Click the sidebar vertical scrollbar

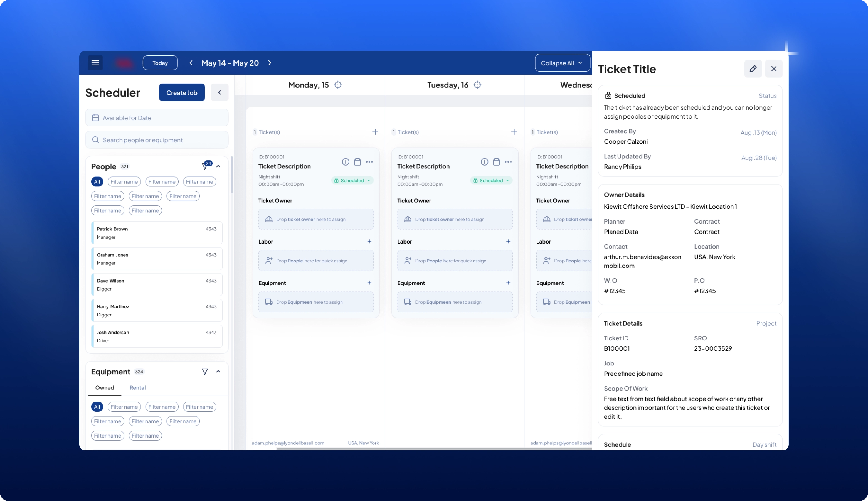(232, 175)
